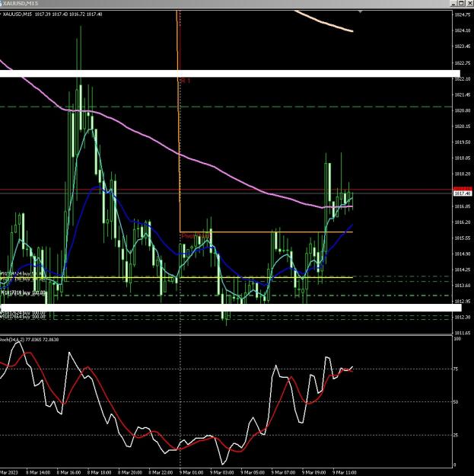
Task: Click price scale value 1816.20
Action: pos(463,222)
